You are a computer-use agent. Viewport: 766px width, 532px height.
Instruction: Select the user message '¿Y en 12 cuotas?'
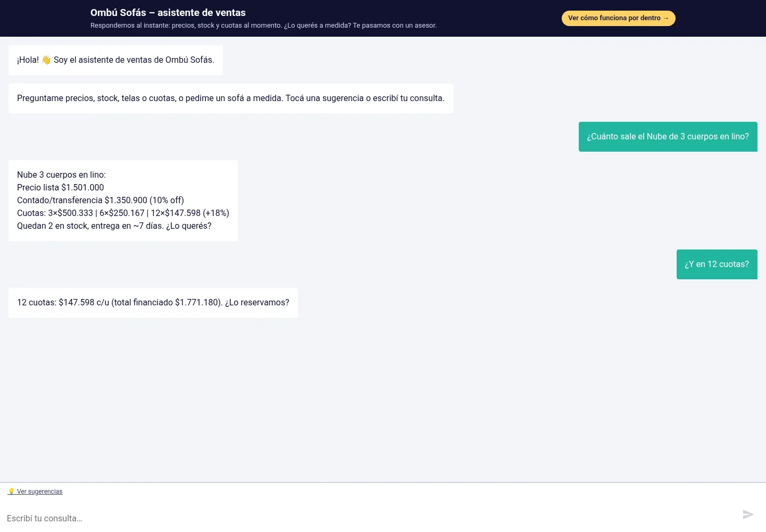click(x=717, y=264)
